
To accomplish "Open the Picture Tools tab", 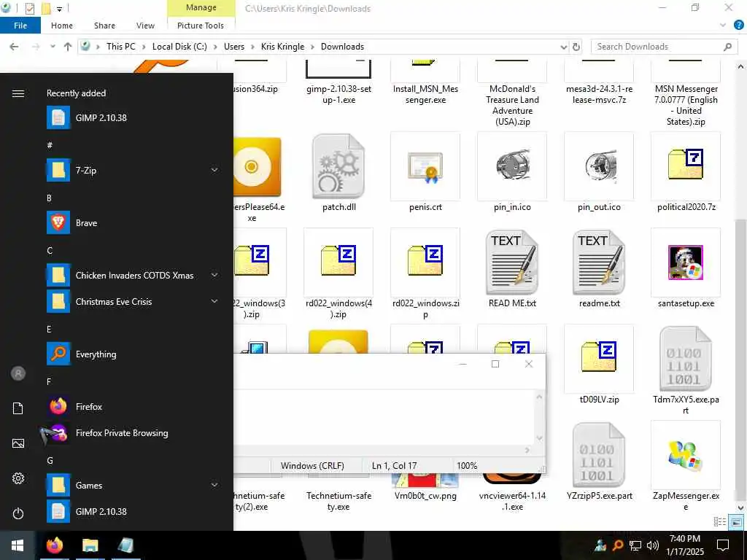I will click(x=201, y=26).
